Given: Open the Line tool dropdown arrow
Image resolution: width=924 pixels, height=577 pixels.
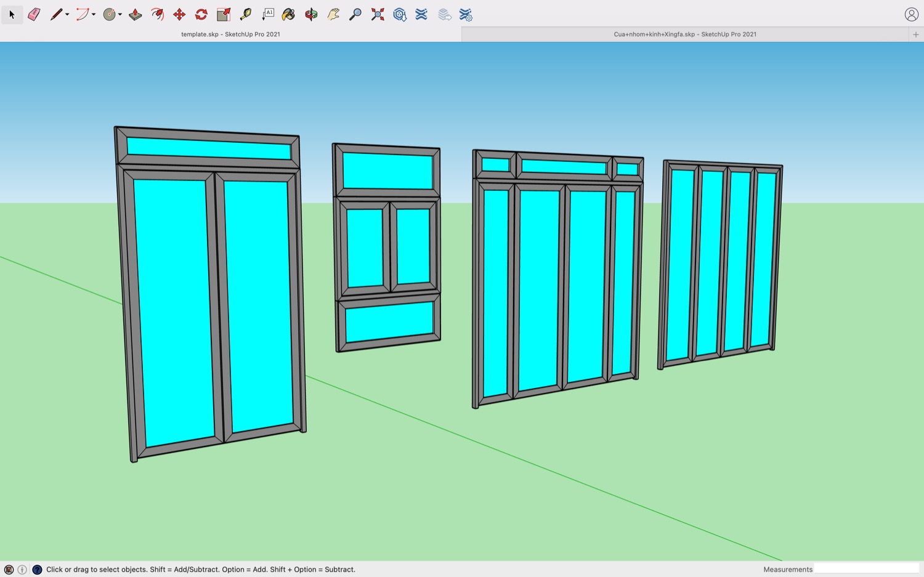Looking at the screenshot, I should (x=67, y=15).
